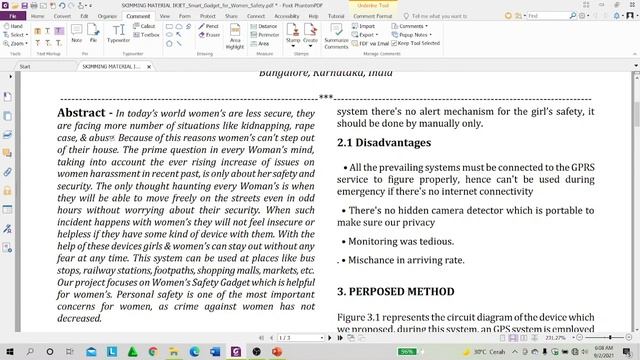This screenshot has width=640, height=360.
Task: Open the Attachments paperclip panel
Action: [7, 172]
